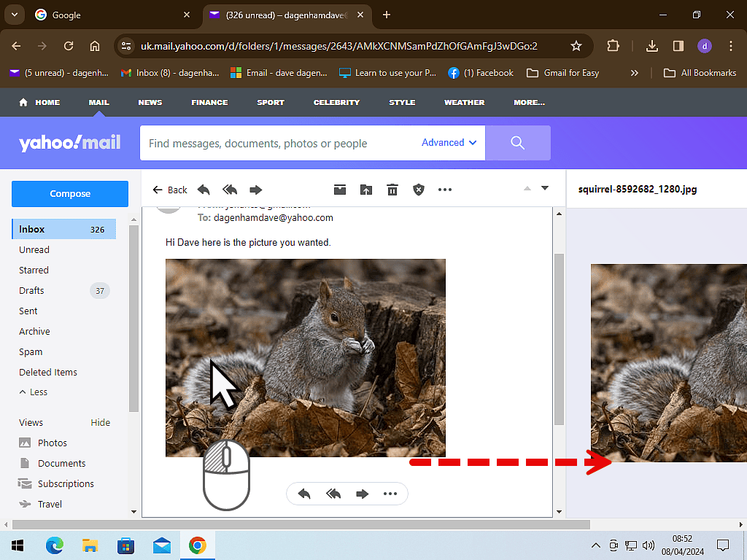Open the Mail app from the Windows taskbar
The image size is (747, 560).
point(161,545)
